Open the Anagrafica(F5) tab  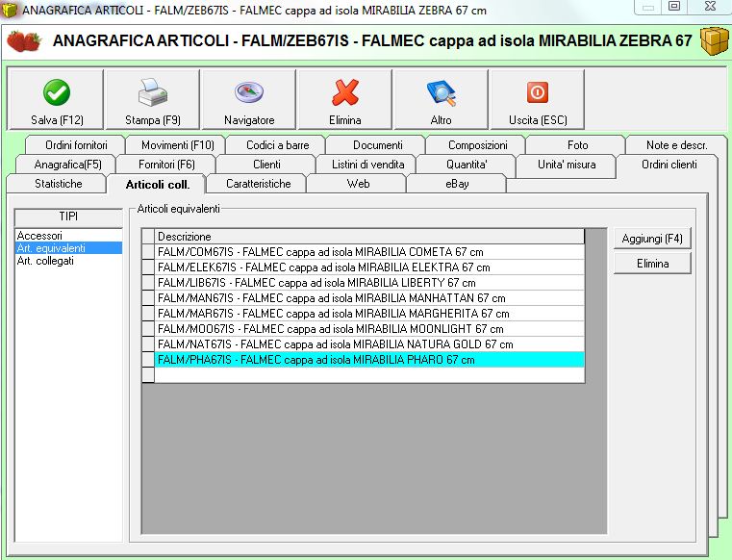(67, 165)
